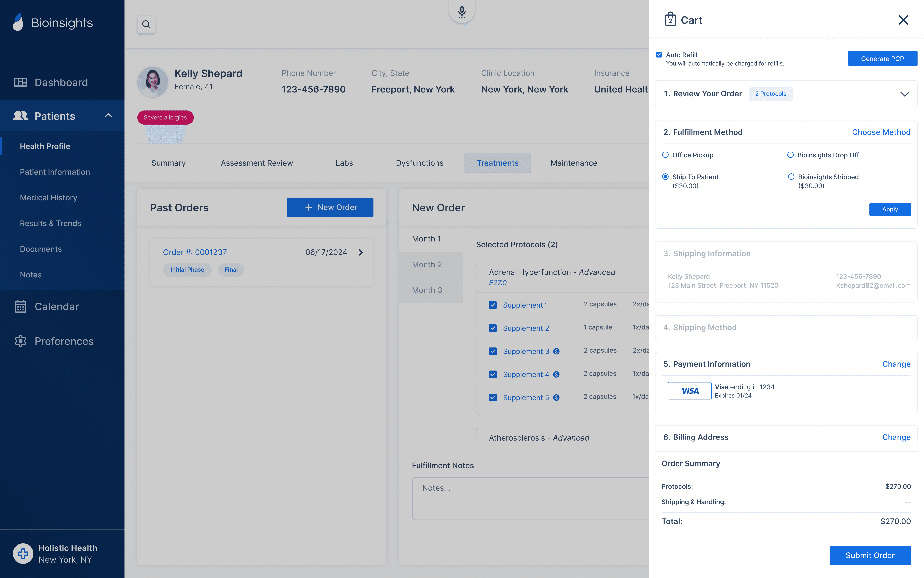Click the Atherosclerosis - Advanced protocol heading
924x578 pixels.
[539, 438]
